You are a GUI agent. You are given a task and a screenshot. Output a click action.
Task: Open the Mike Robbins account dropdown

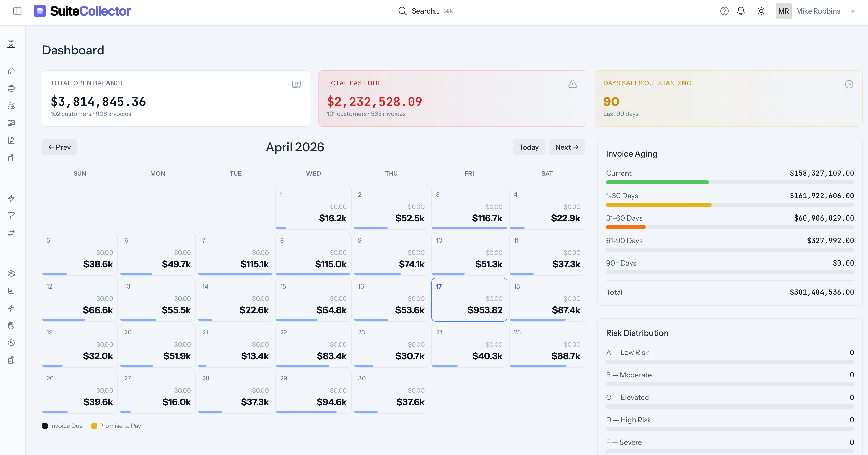[818, 11]
